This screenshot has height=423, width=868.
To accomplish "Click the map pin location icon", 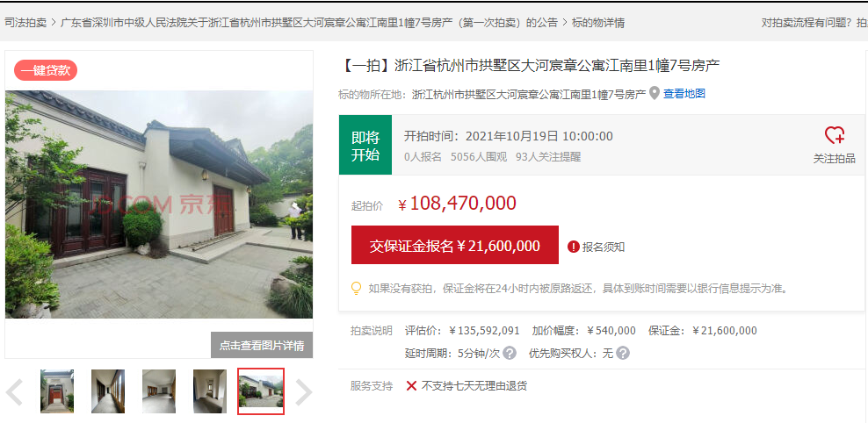I will click(x=655, y=93).
